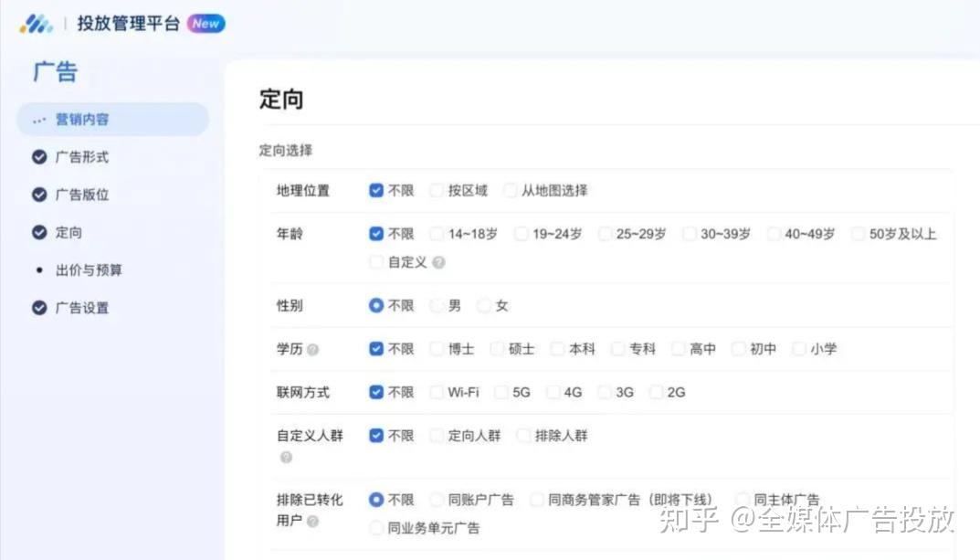The width and height of the screenshot is (980, 560).
Task: Go to the 广告设置 step
Action: point(82,308)
